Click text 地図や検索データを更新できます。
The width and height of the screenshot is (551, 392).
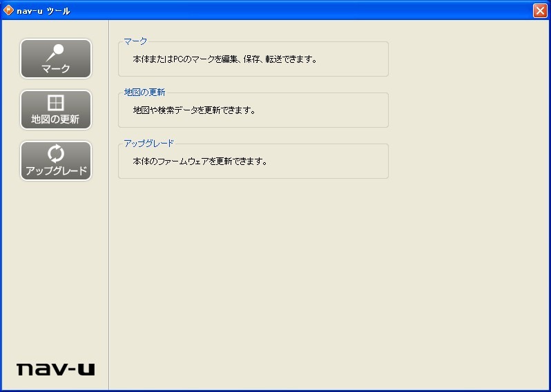pyautogui.click(x=194, y=110)
